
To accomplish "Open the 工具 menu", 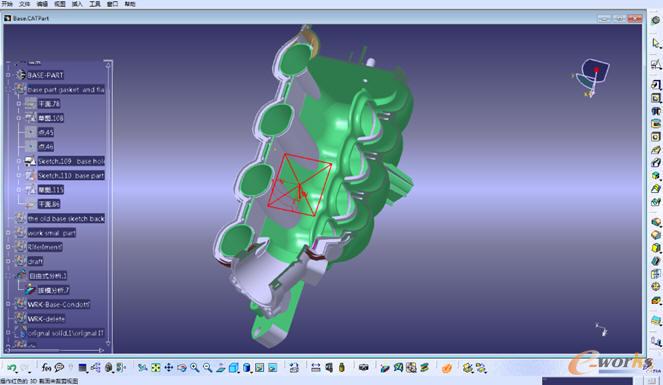I will 95,4.
